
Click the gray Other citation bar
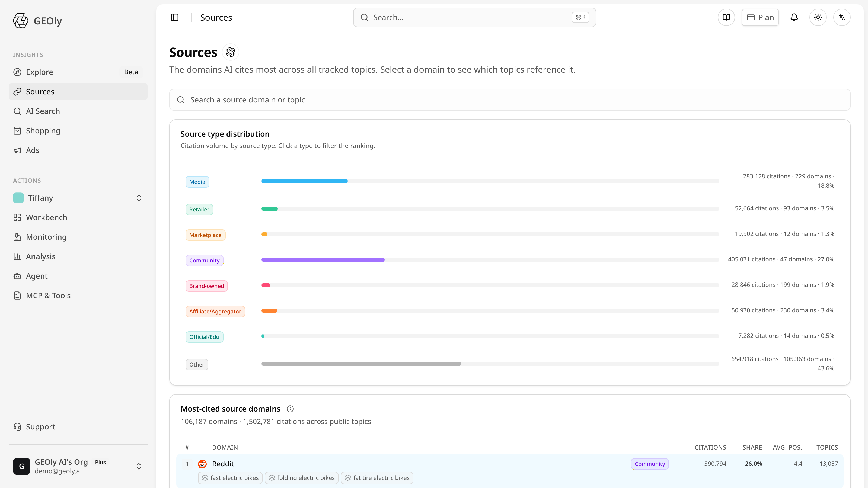click(x=361, y=364)
